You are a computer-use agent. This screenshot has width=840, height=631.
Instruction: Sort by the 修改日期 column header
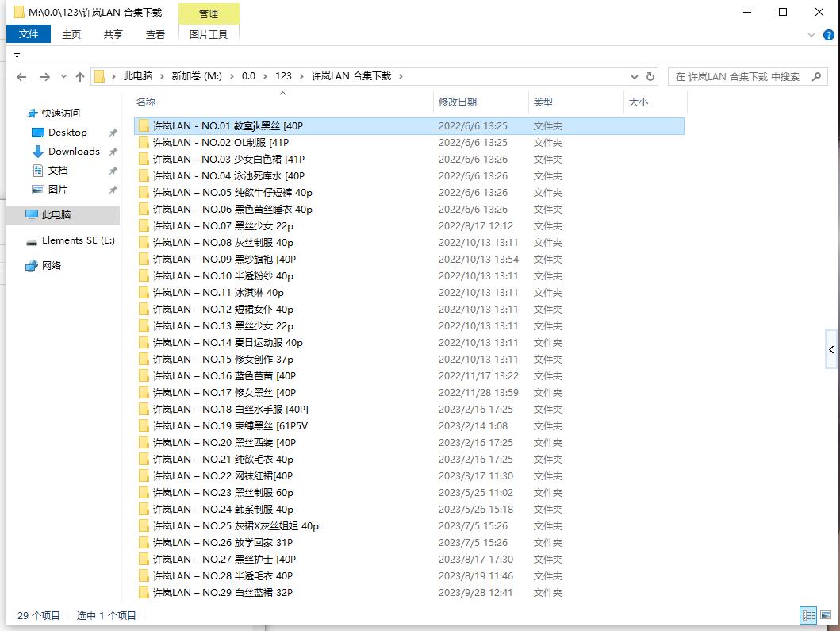[x=458, y=102]
